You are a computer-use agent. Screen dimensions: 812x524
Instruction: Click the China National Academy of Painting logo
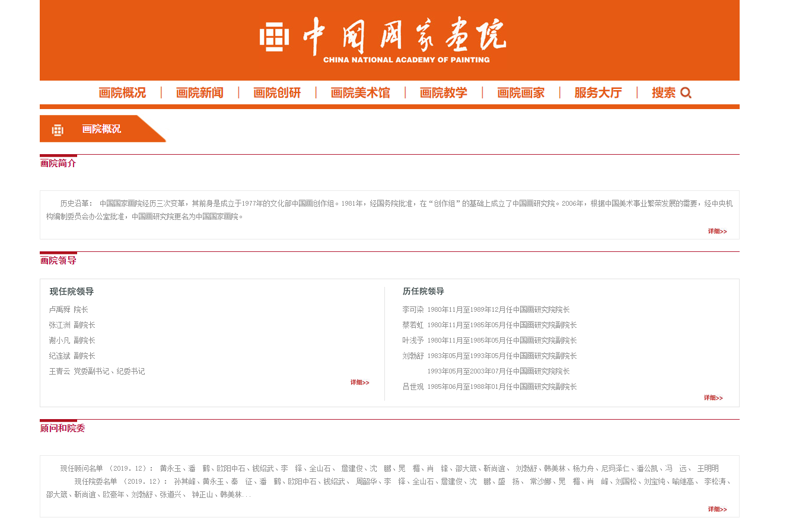[383, 39]
